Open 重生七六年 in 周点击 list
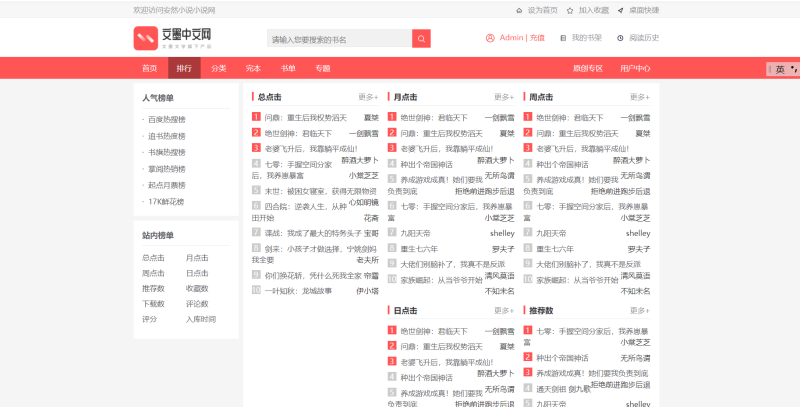This screenshot has height=407, width=800. pos(555,249)
